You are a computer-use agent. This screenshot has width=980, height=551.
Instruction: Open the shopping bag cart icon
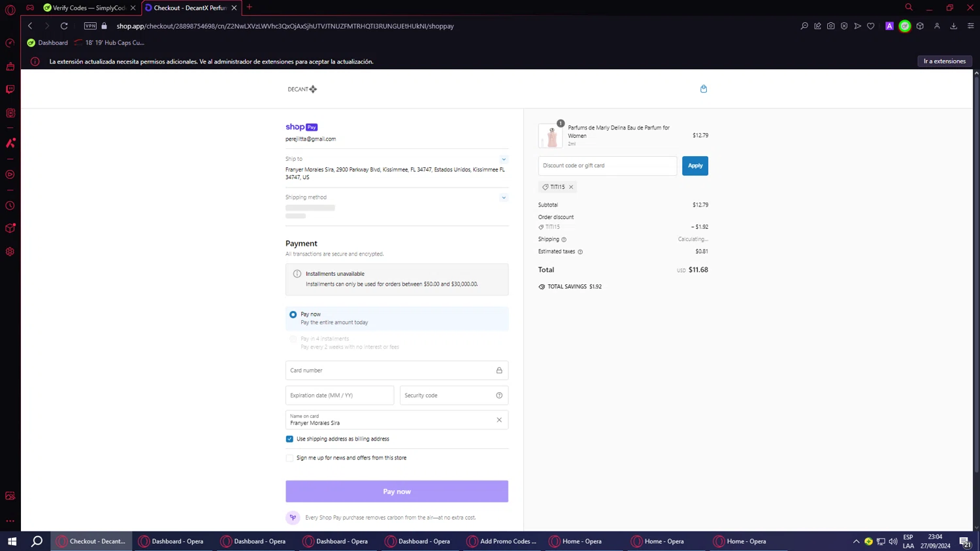click(704, 89)
